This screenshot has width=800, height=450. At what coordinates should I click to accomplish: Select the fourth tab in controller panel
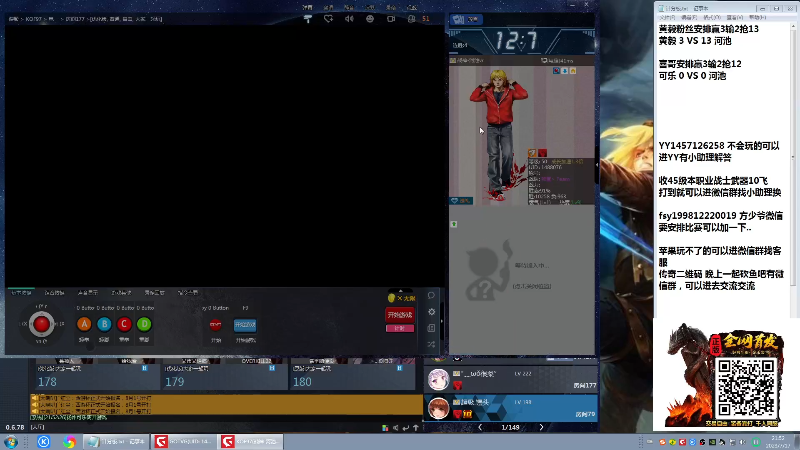click(x=121, y=293)
